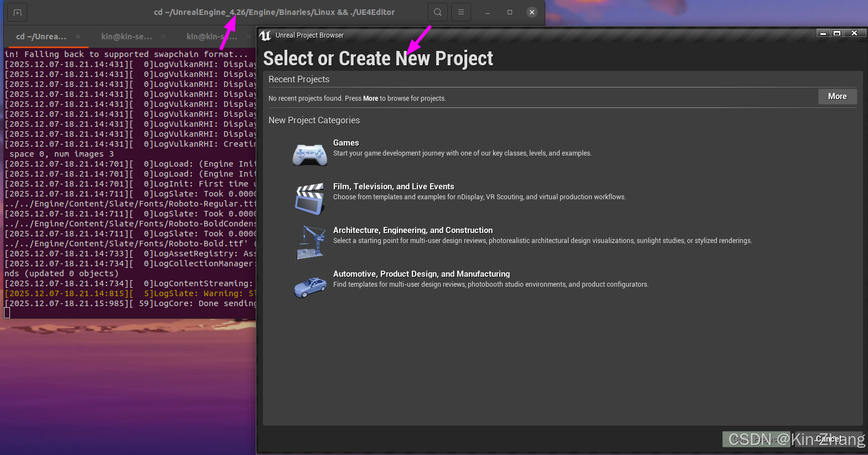
Task: Click Unreal logo in Project Browser title bar
Action: pos(265,35)
